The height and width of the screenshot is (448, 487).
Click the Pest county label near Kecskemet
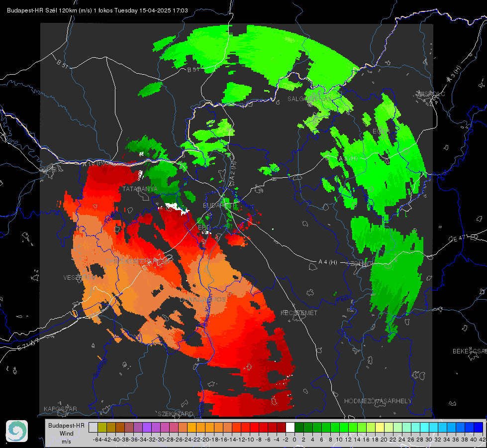(343, 300)
